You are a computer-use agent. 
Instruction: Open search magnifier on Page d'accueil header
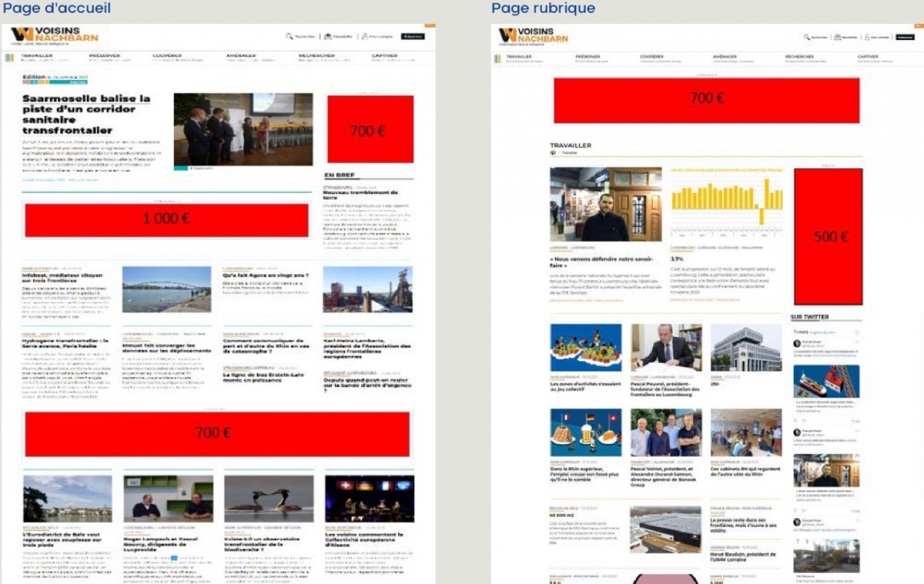click(x=289, y=36)
